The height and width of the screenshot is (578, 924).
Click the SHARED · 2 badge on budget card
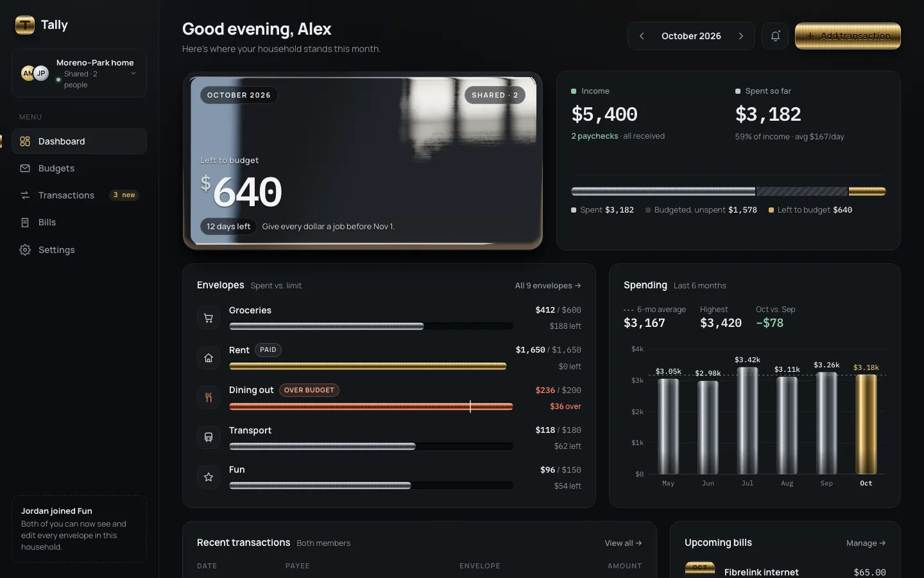click(495, 95)
